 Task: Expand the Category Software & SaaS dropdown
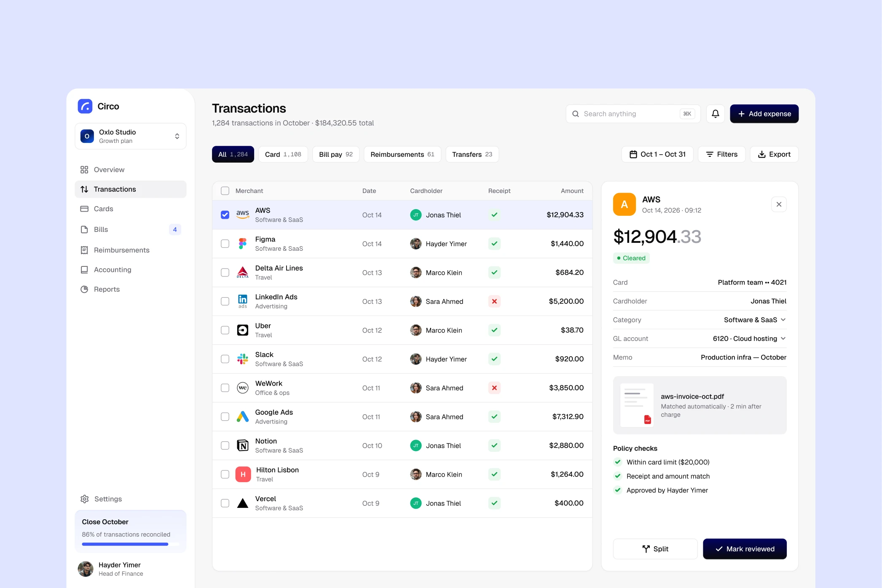coord(755,320)
